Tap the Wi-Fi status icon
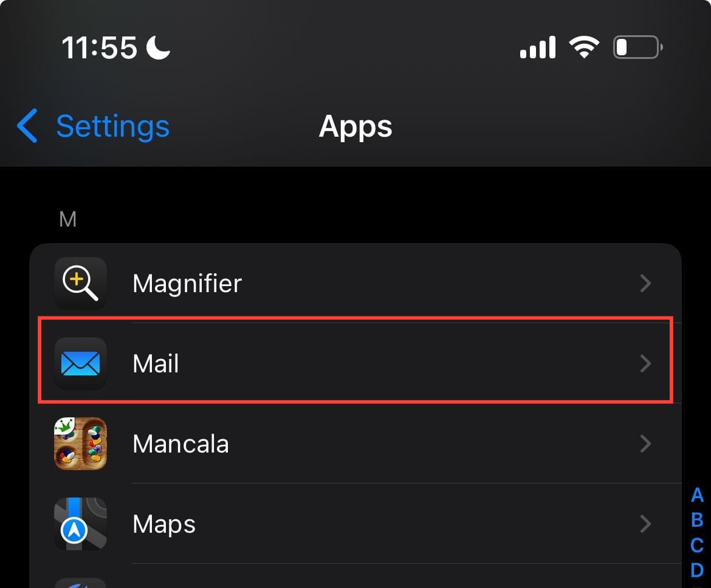The width and height of the screenshot is (711, 588). tap(584, 47)
